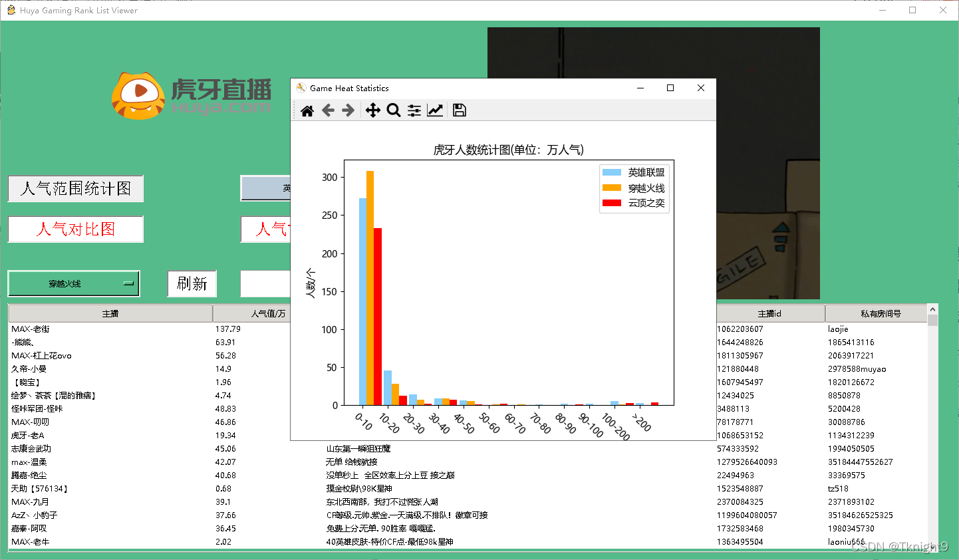Click the light blue bar in the 0-10 group

[x=362, y=301]
